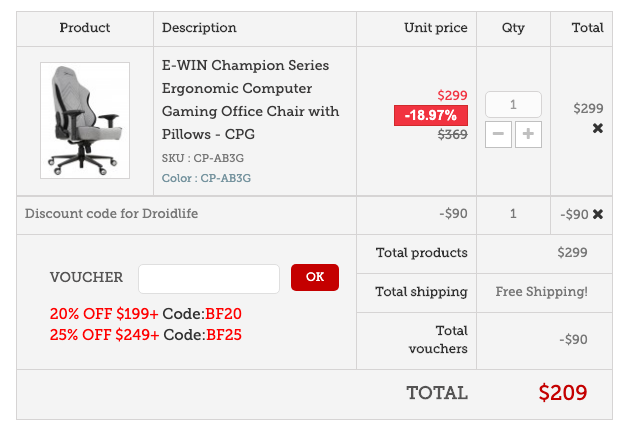Focus the voucher code input field
624x430 pixels.
click(209, 278)
